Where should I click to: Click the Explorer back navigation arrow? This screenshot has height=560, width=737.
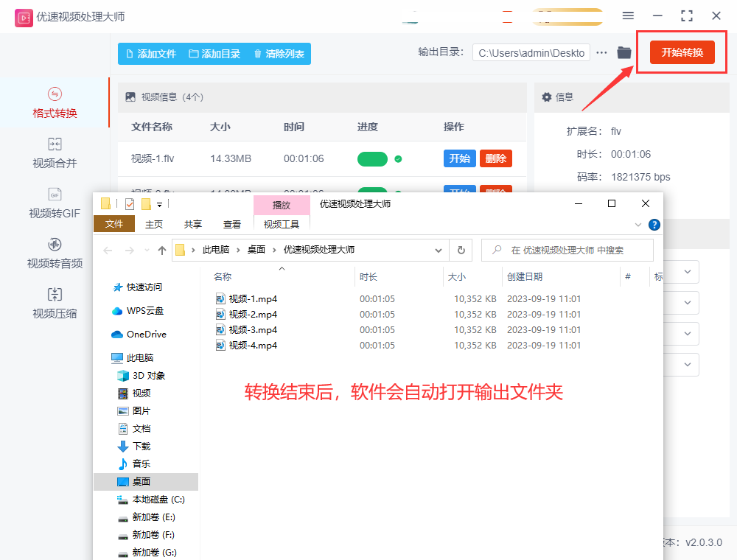(108, 251)
